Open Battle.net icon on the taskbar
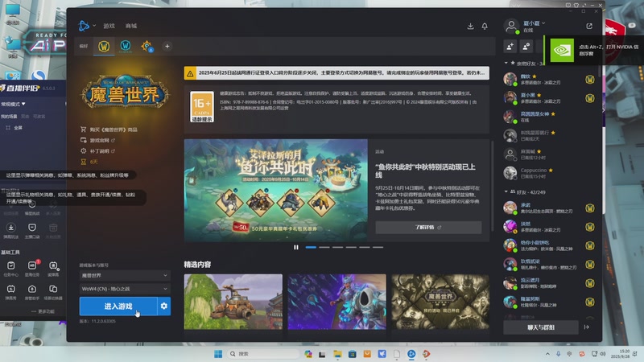 pyautogui.click(x=411, y=354)
